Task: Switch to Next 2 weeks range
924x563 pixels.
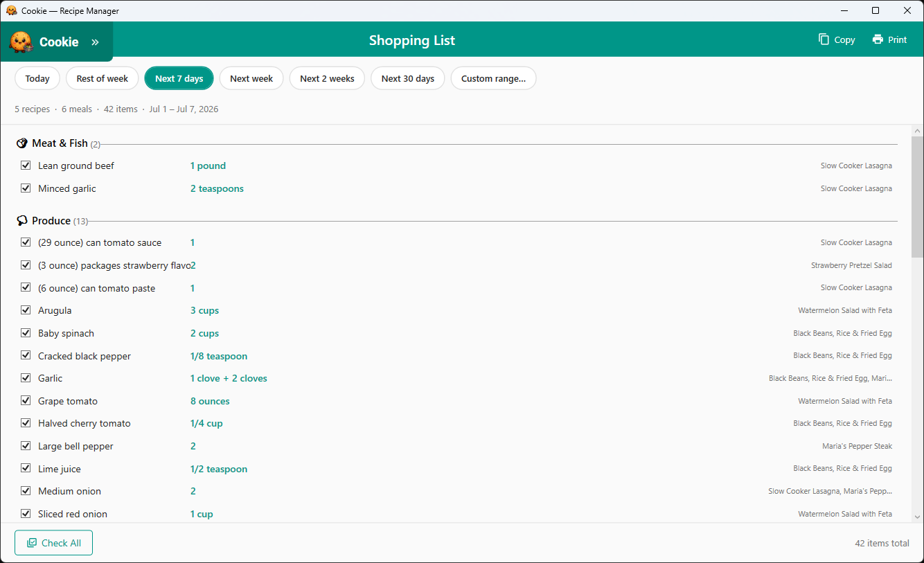Action: 327,78
